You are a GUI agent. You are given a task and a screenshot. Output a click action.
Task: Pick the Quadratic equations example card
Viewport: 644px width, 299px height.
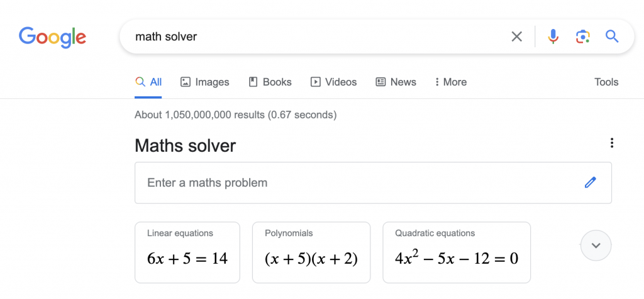coord(457,252)
